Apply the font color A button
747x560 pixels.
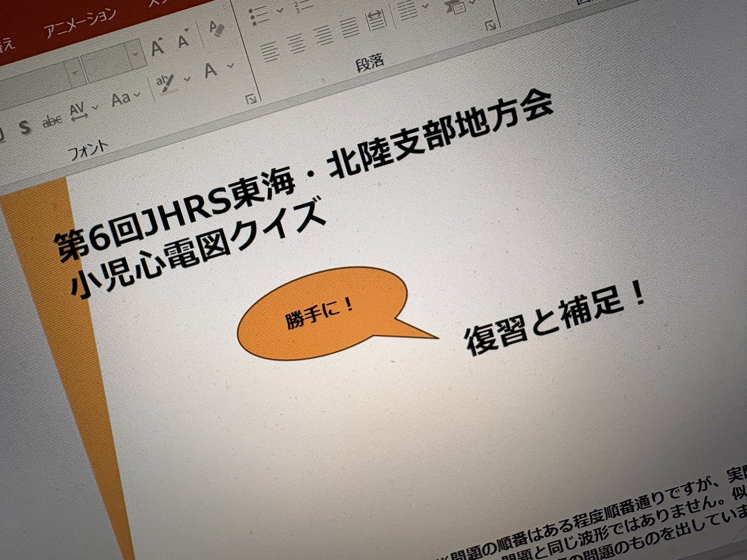click(x=212, y=70)
